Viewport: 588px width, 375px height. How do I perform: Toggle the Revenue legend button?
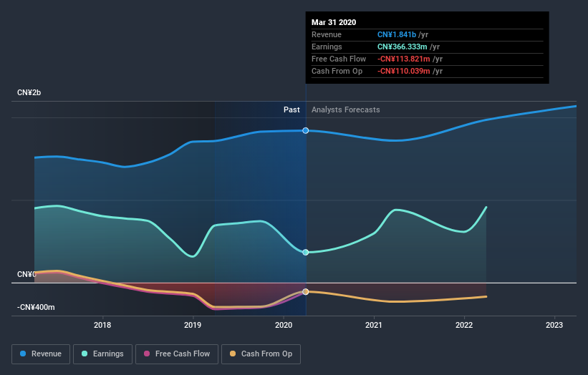(41, 354)
